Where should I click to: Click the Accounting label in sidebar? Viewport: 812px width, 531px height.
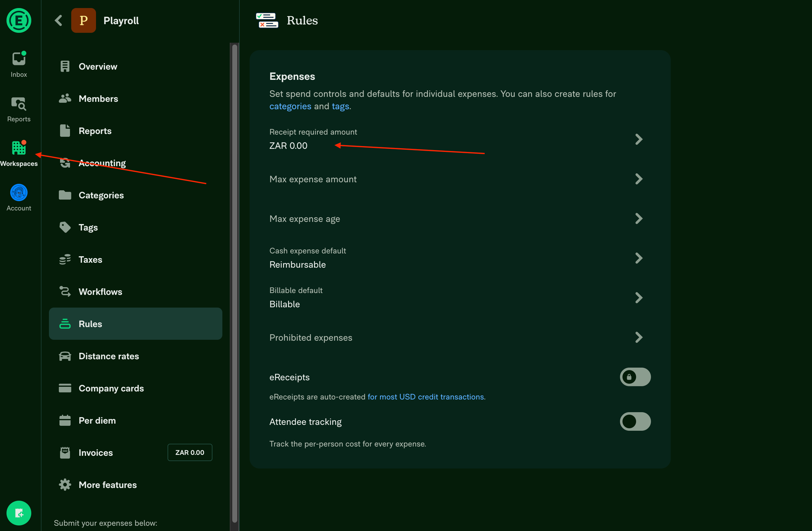[103, 163]
